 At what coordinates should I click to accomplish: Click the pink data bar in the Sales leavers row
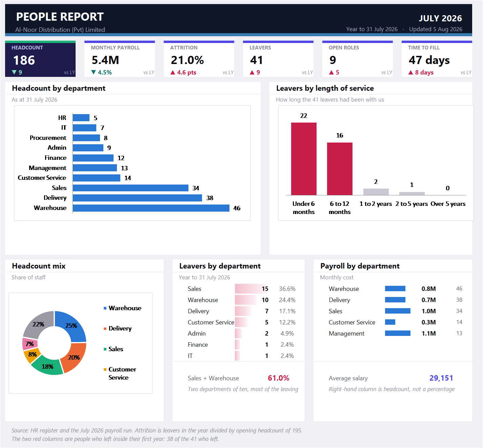point(250,289)
